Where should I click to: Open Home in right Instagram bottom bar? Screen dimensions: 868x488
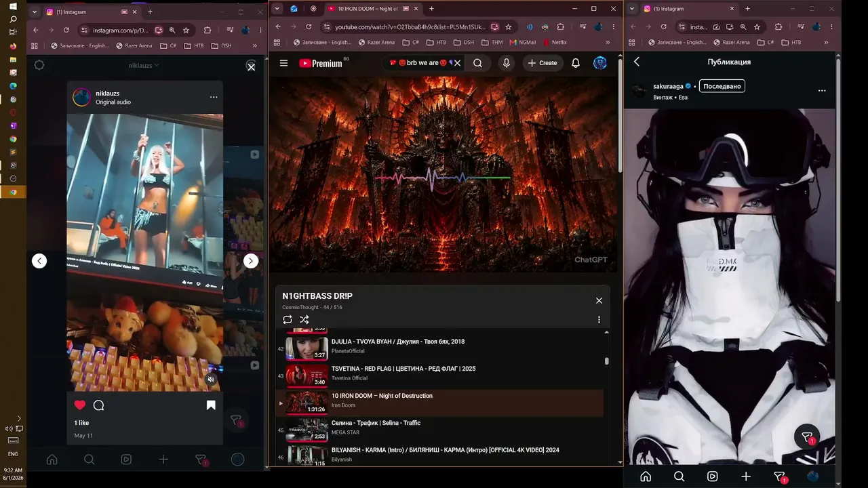coord(646,476)
